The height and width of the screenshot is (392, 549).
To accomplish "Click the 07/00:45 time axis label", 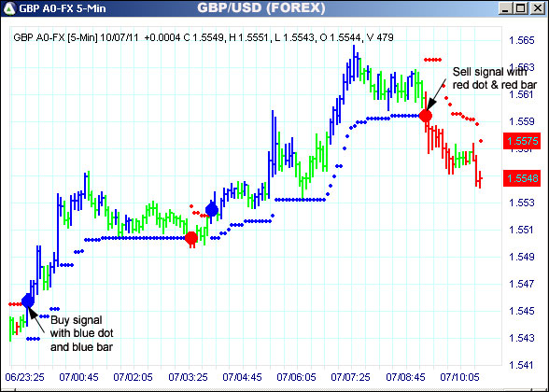I will tap(78, 377).
